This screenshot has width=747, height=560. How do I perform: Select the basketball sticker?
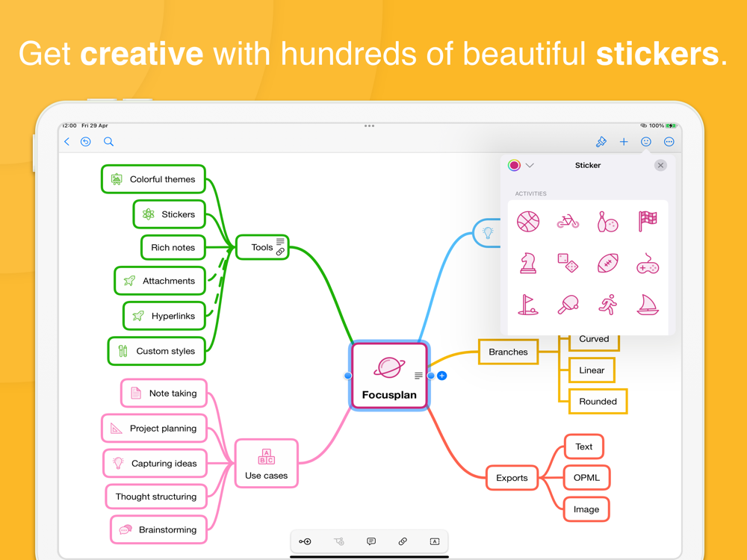pos(528,222)
